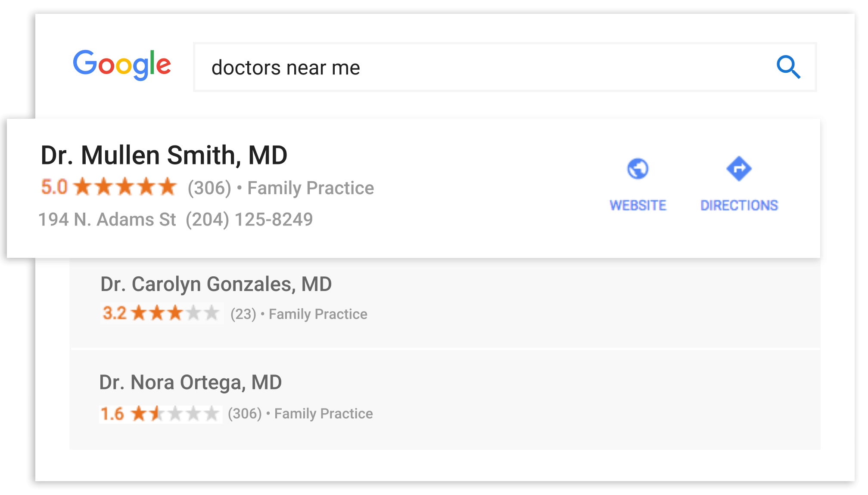Open the globe Website icon
Image resolution: width=868 pixels, height=495 pixels.
[638, 169]
